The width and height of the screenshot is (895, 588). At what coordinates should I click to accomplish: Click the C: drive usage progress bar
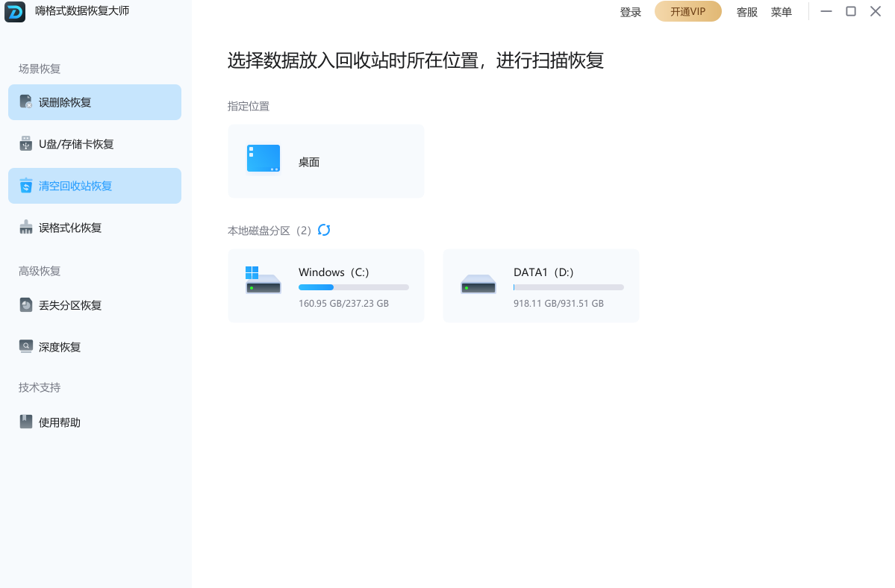(x=352, y=287)
